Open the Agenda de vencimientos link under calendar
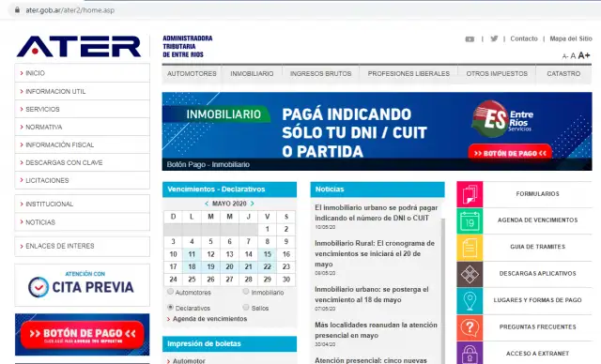The height and width of the screenshot is (364, 601). [209, 319]
